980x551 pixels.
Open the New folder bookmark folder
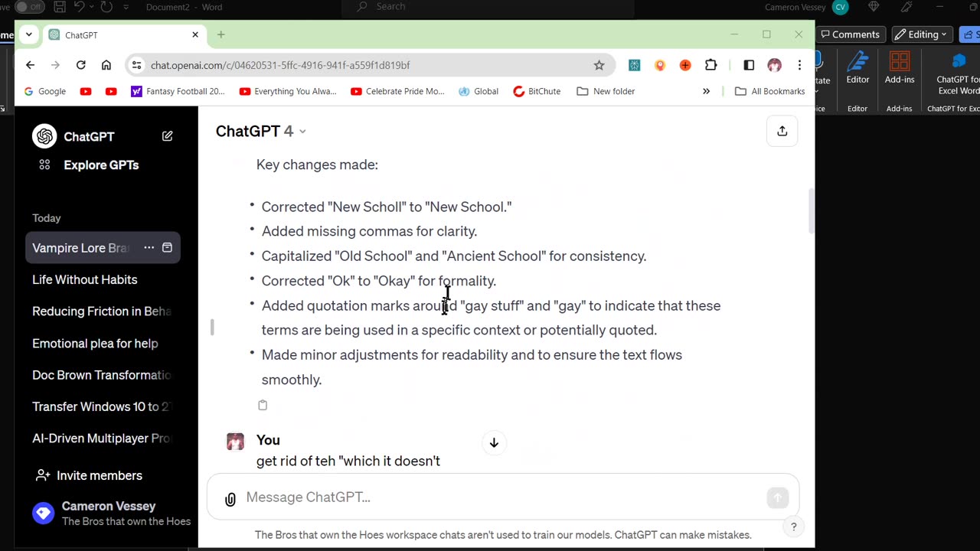606,91
